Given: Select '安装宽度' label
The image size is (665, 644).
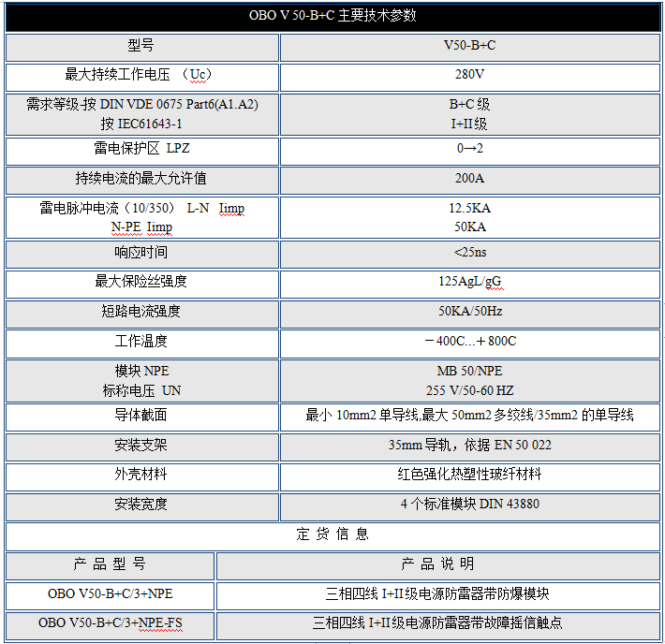Looking at the screenshot, I should point(140,505).
